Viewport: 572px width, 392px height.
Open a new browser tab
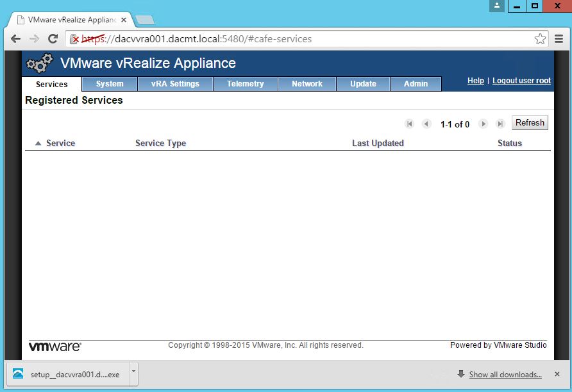pyautogui.click(x=145, y=20)
